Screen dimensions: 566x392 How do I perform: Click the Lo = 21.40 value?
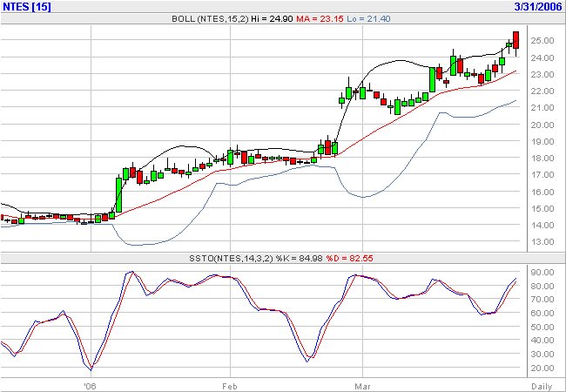tap(368, 19)
